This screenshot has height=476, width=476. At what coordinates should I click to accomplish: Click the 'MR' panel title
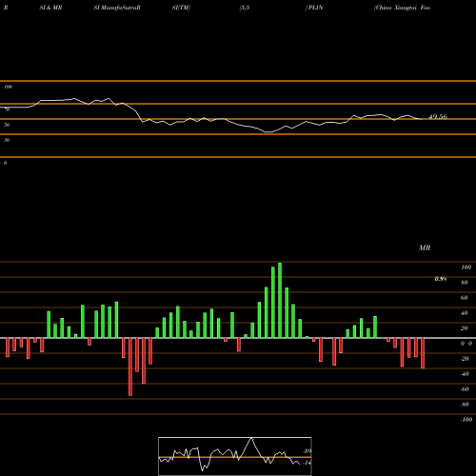[425, 248]
